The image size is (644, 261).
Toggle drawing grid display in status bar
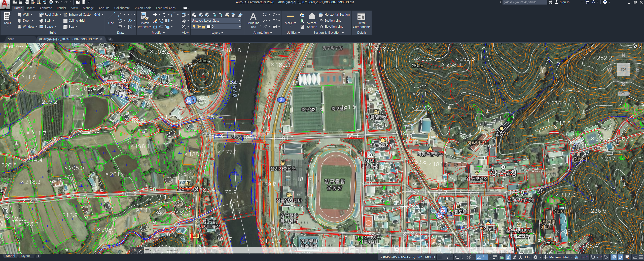(x=440, y=257)
